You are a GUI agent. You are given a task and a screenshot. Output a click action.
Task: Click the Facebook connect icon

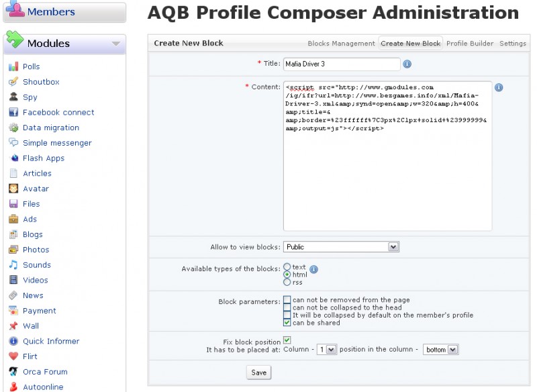point(13,112)
